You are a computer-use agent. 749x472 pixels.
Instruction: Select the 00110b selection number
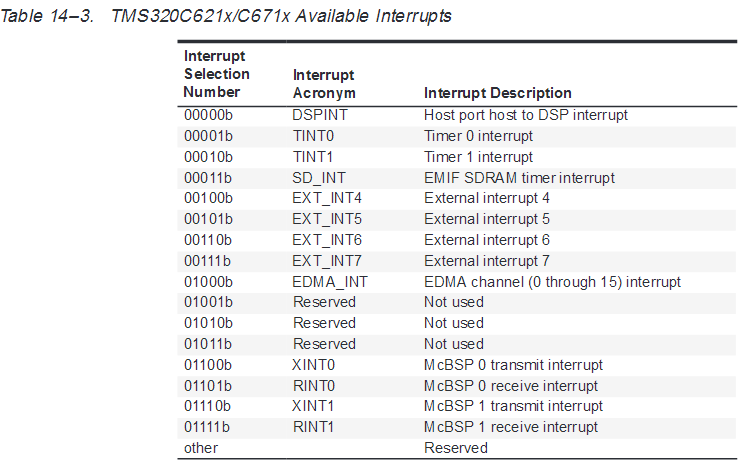coord(208,240)
